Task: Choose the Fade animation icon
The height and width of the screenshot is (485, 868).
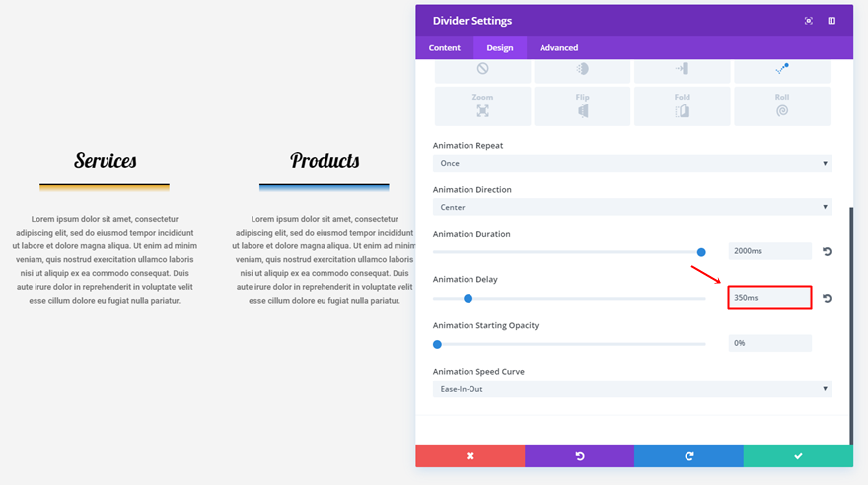Action: 582,69
